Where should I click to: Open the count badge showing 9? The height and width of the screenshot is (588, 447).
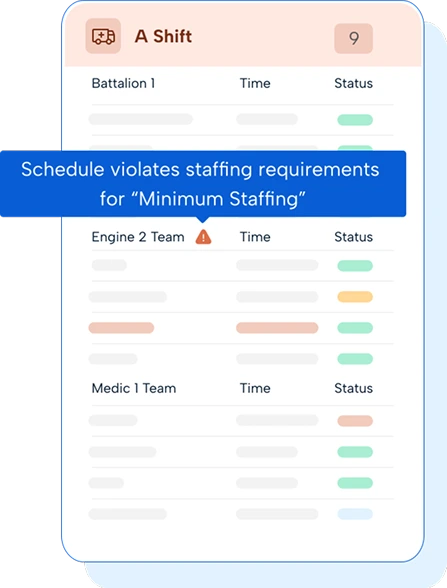coord(353,38)
